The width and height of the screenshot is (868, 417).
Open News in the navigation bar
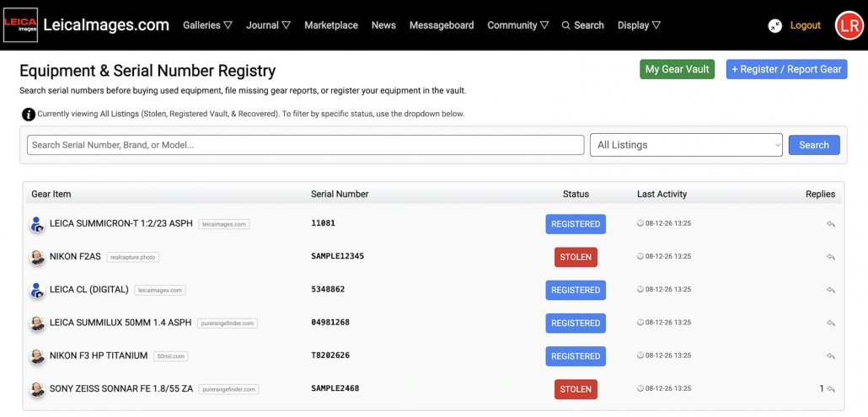tap(383, 25)
